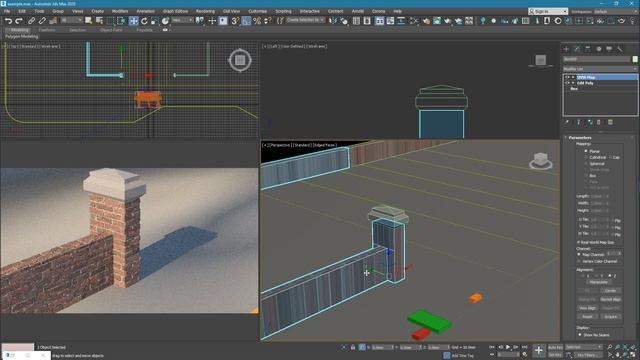Screen dimensions: 640x360
Task: Click the object name input field
Action: [597, 59]
